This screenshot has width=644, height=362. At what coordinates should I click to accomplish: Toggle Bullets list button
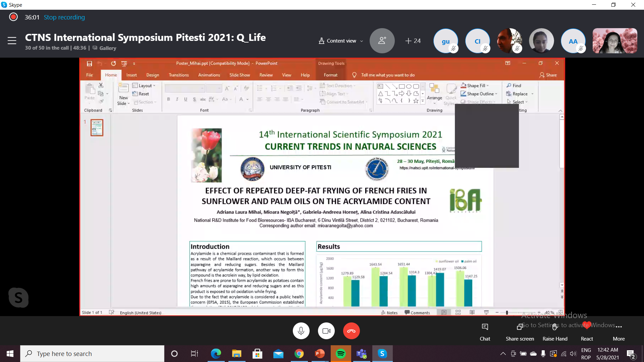click(x=260, y=88)
